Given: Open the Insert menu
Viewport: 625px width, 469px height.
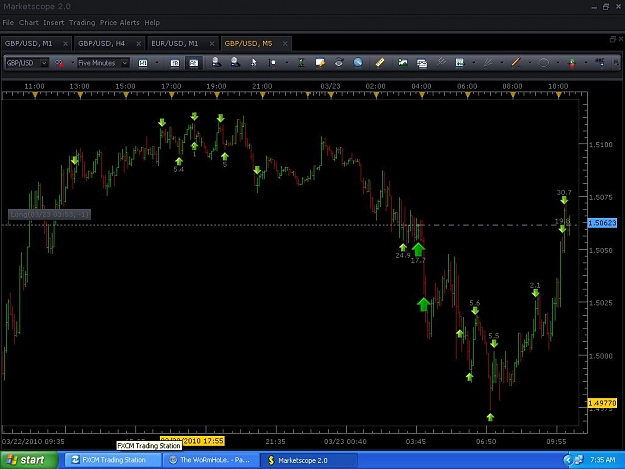Looking at the screenshot, I should 54,23.
